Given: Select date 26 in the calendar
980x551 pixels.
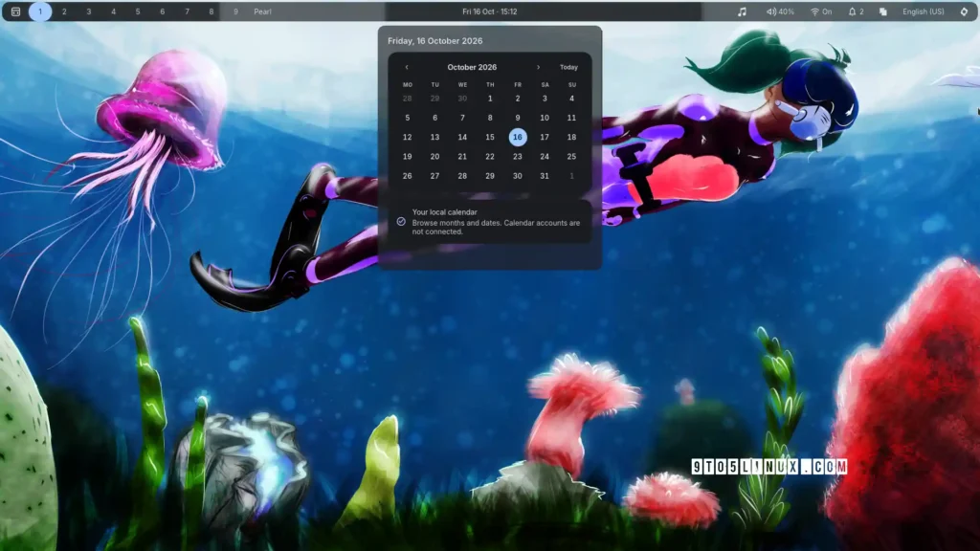Looking at the screenshot, I should (x=408, y=176).
